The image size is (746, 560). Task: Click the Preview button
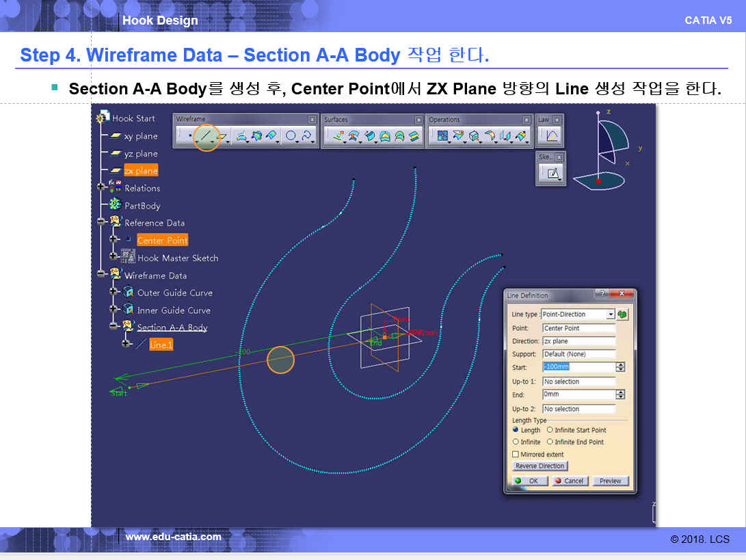pyautogui.click(x=610, y=481)
